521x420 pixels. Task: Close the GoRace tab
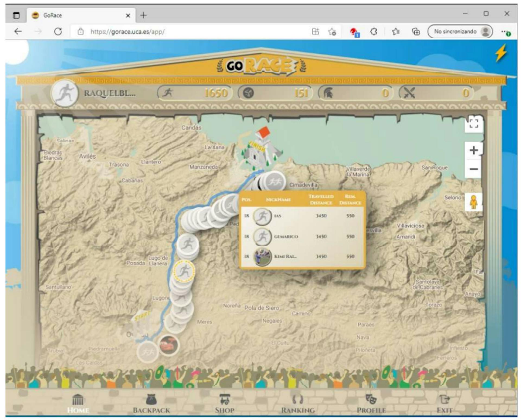[x=128, y=15]
